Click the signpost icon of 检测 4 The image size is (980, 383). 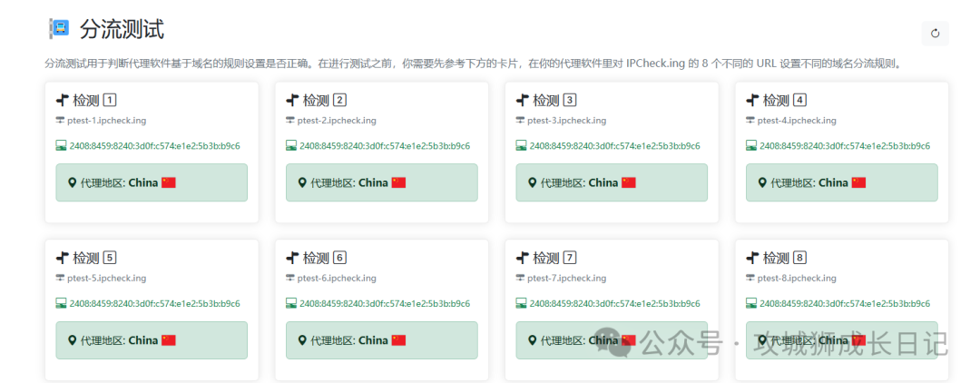[752, 100]
